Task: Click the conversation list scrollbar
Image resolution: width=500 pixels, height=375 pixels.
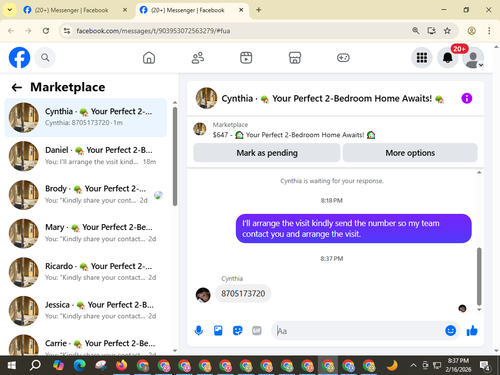Action: pyautogui.click(x=175, y=156)
